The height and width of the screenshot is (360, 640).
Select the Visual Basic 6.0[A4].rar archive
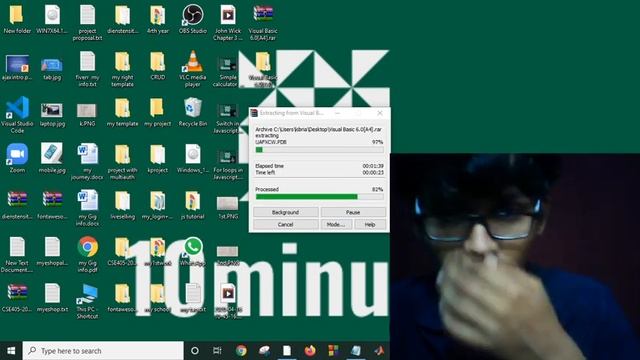[263, 22]
